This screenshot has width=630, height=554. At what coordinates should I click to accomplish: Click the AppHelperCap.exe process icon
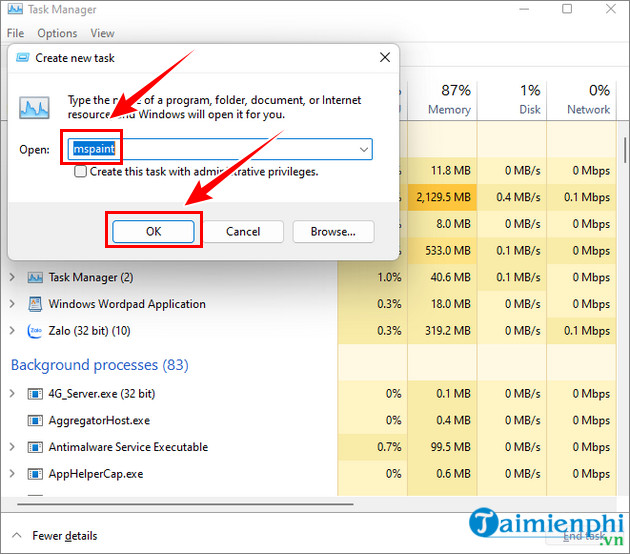pos(36,473)
